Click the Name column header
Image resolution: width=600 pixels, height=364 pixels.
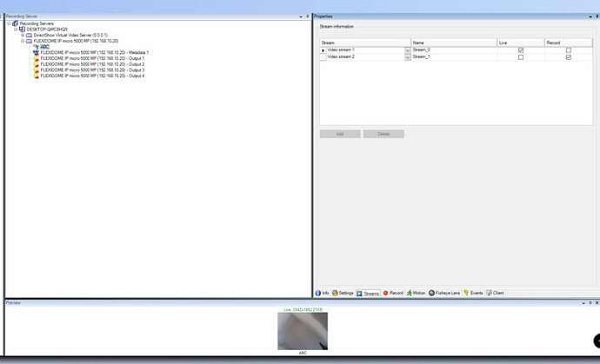pyautogui.click(x=454, y=43)
